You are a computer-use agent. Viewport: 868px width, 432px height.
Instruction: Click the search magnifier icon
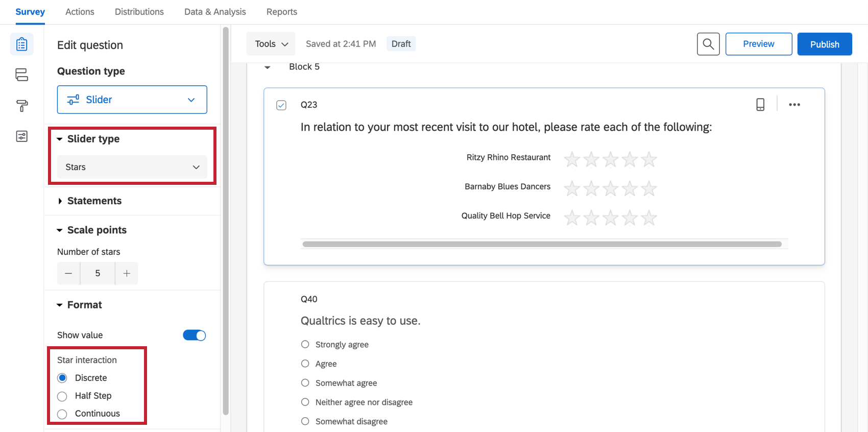[x=708, y=44]
